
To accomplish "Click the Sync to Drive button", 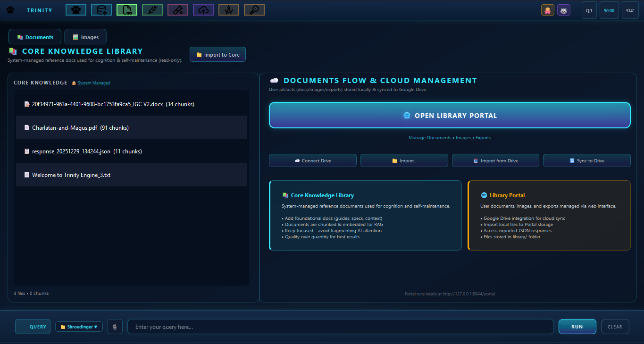I will [x=586, y=160].
